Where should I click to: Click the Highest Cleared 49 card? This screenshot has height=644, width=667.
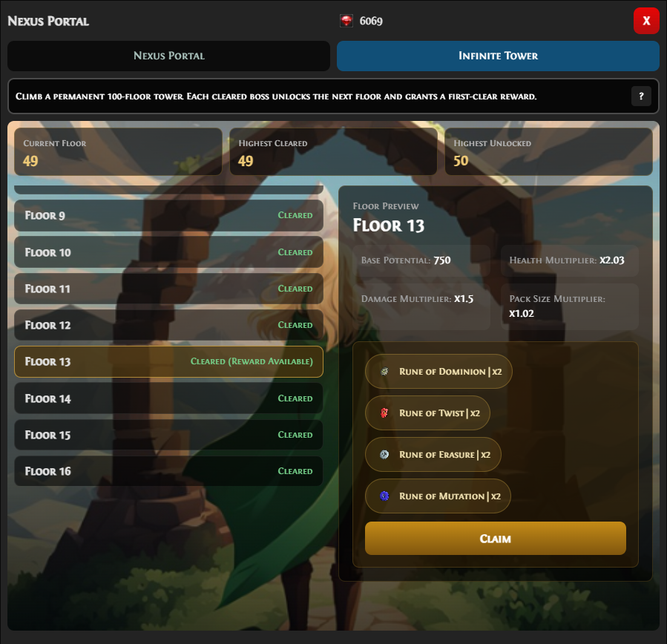point(334,152)
